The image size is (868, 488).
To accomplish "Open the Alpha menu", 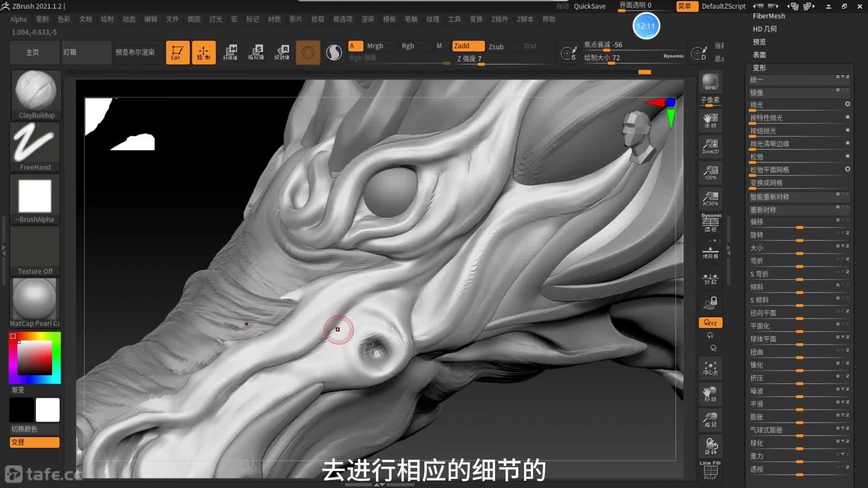I will pyautogui.click(x=19, y=19).
